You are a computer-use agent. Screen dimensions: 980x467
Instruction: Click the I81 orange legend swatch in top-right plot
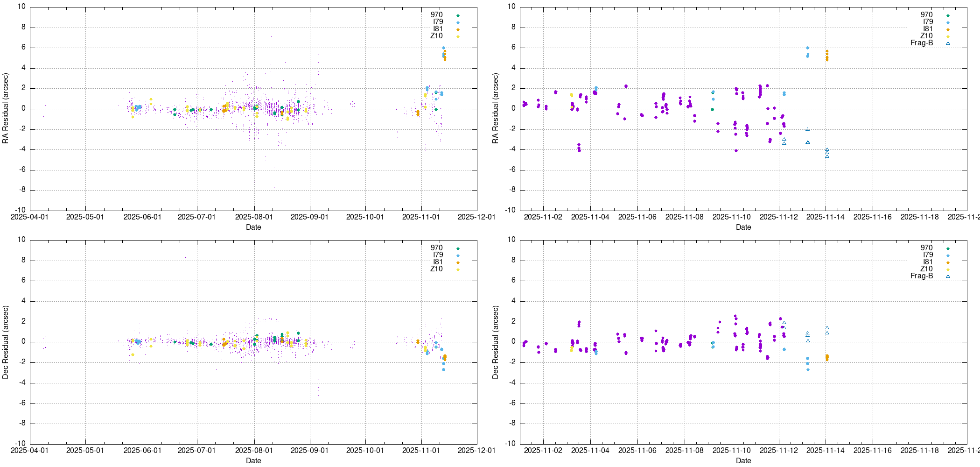tap(948, 29)
